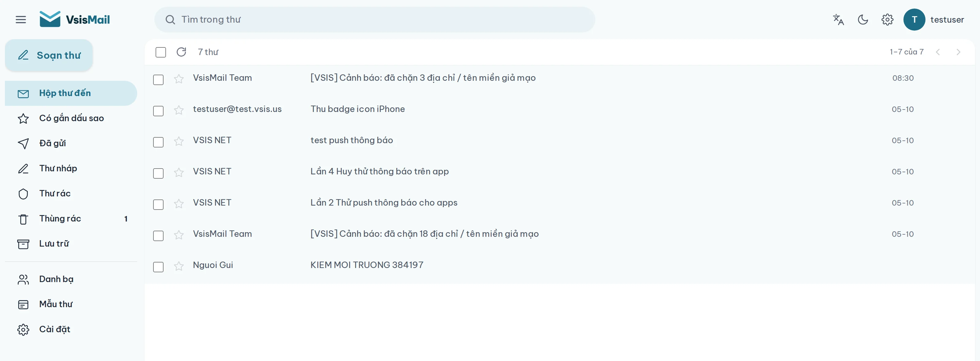Image resolution: width=980 pixels, height=361 pixels.
Task: Refresh the mail list
Action: point(182,52)
